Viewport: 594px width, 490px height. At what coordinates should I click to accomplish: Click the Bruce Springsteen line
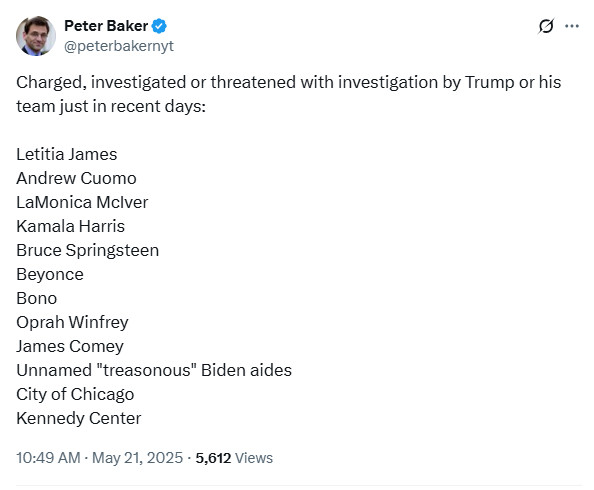pyautogui.click(x=88, y=250)
